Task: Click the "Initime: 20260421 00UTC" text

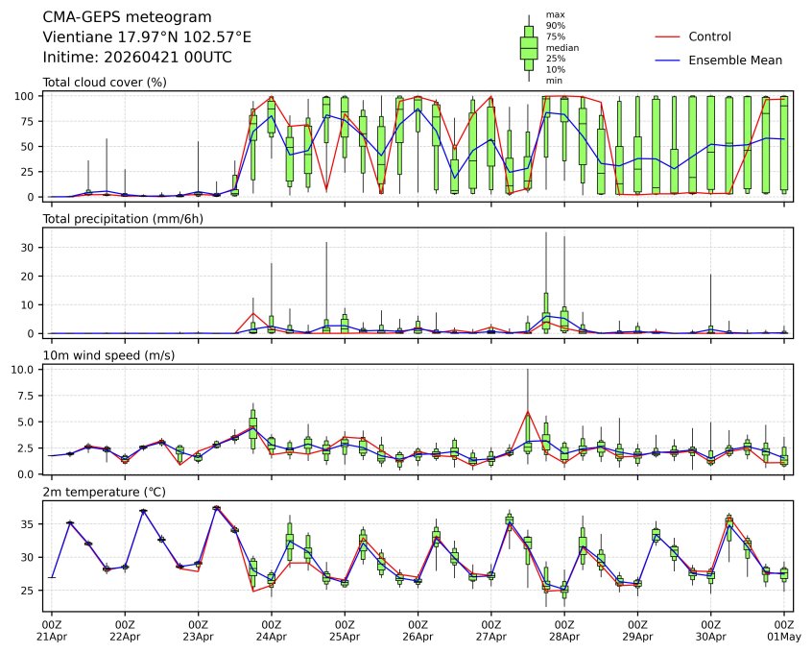Action: point(137,58)
